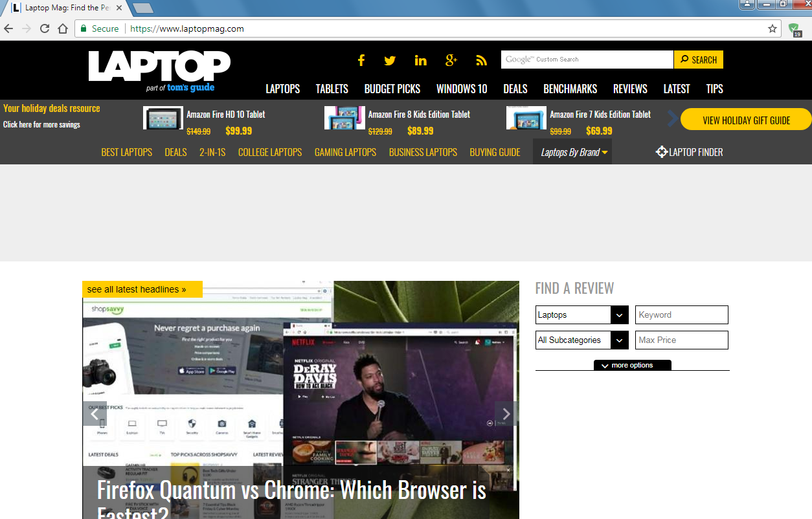This screenshot has height=519, width=812.
Task: Open the Google Plus icon
Action: [451, 60]
